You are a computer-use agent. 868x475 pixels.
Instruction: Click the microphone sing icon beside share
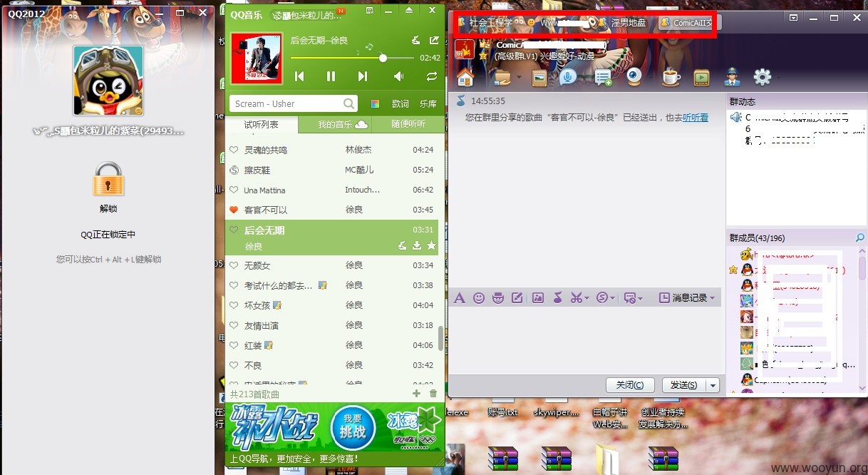tap(416, 40)
